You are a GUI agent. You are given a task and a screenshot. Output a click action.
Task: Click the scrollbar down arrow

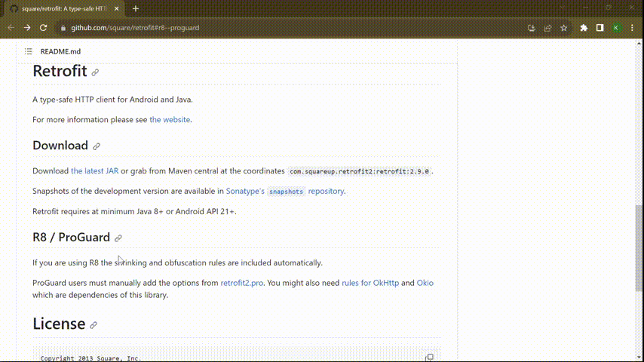(x=639, y=358)
